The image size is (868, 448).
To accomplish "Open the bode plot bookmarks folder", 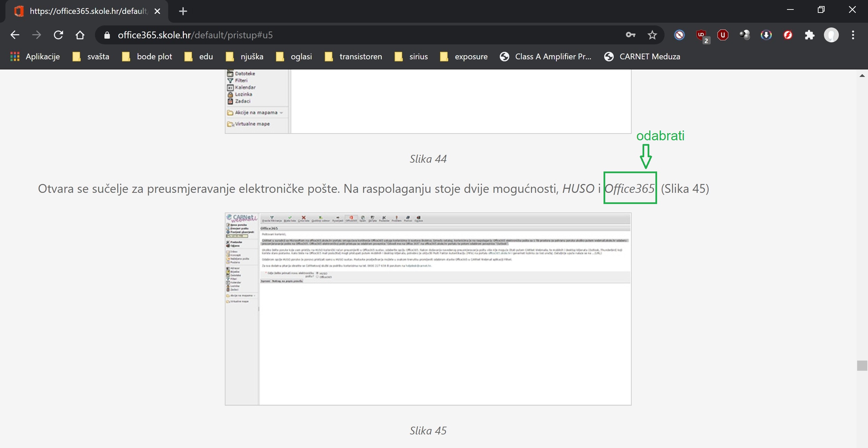I will coord(147,57).
